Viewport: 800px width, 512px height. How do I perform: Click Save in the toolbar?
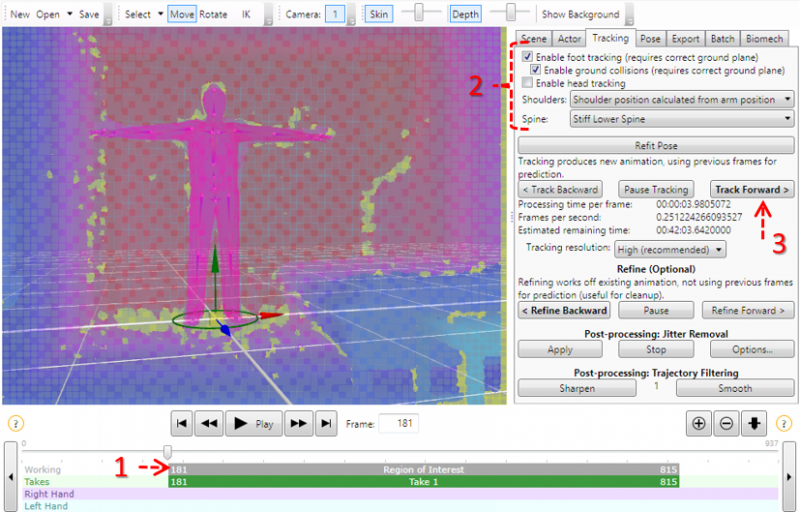[89, 14]
